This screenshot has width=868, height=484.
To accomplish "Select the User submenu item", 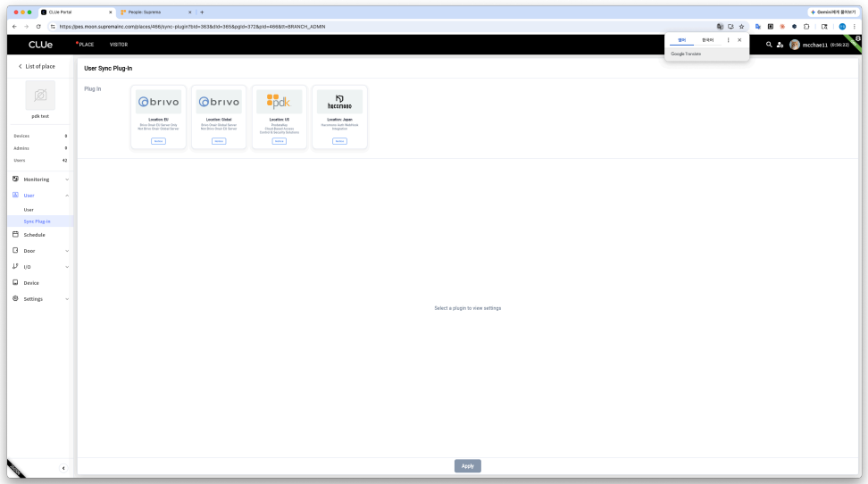I will [x=29, y=210].
